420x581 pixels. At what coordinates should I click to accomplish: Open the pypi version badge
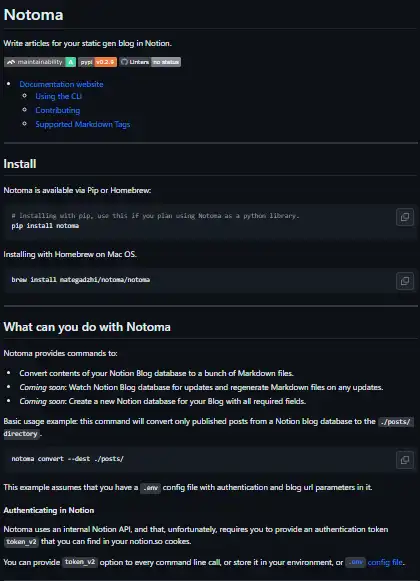pos(97,62)
